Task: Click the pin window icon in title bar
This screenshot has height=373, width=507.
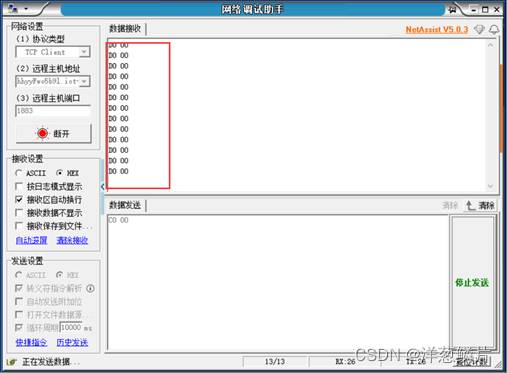Action: 453,9
